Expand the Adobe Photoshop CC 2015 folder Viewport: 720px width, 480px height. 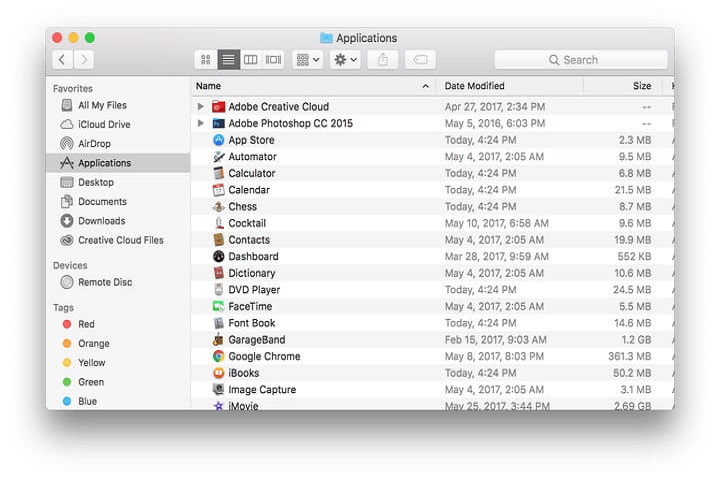[201, 124]
